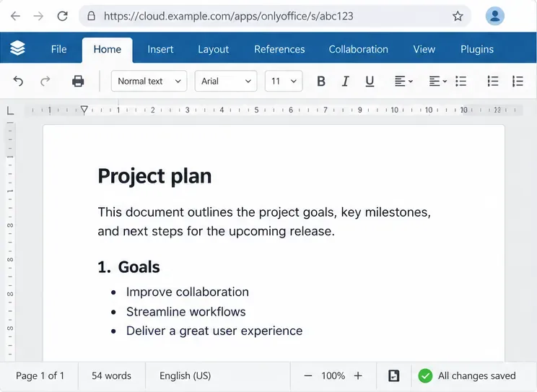This screenshot has height=392, width=537.
Task: Click the Project plan heading
Action: pyautogui.click(x=154, y=176)
